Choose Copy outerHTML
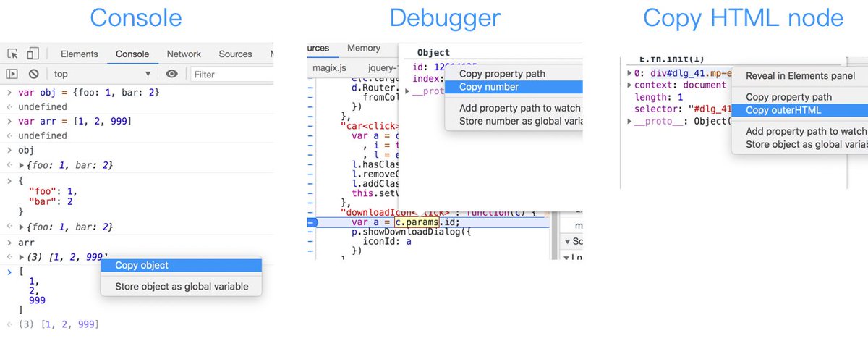The image size is (868, 349). 800,110
